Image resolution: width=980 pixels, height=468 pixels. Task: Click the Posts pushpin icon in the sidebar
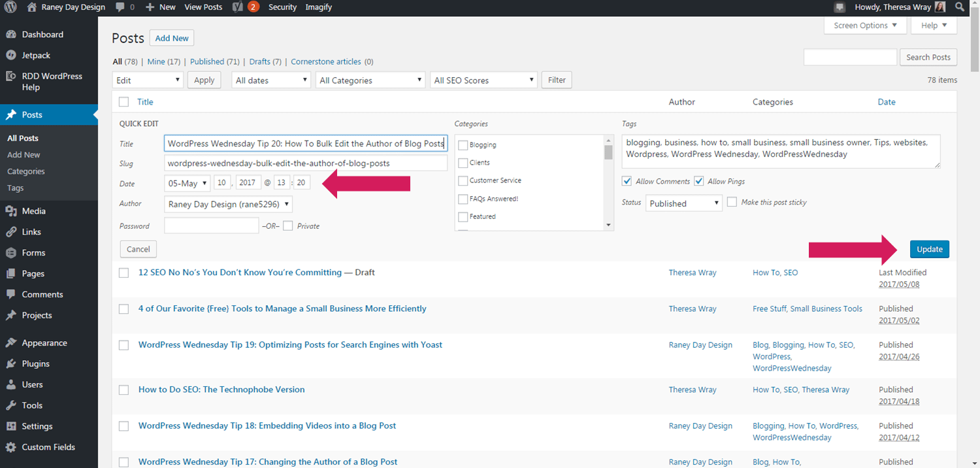pyautogui.click(x=11, y=115)
